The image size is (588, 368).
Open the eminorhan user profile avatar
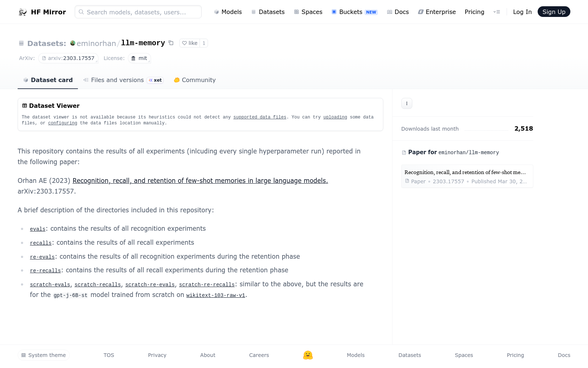(73, 43)
